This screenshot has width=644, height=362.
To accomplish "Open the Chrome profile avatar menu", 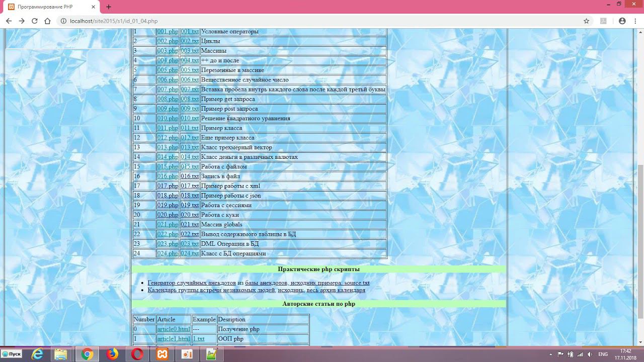I will 622,21.
